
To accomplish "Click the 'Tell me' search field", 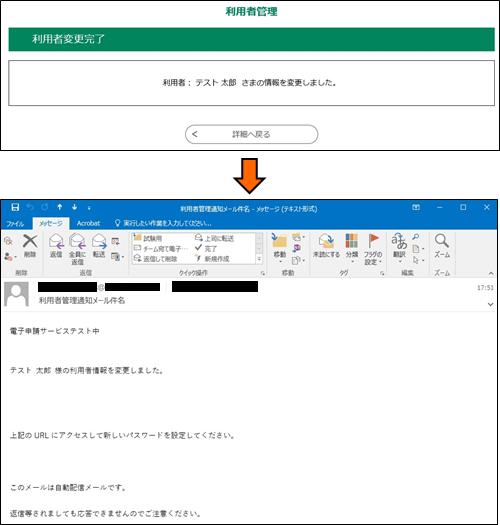I will pos(163,223).
